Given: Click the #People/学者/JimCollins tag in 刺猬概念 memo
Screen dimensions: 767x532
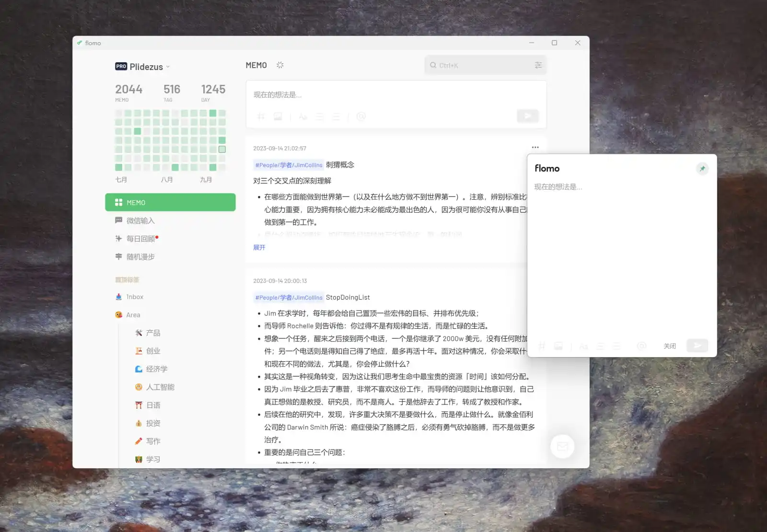Looking at the screenshot, I should [289, 165].
